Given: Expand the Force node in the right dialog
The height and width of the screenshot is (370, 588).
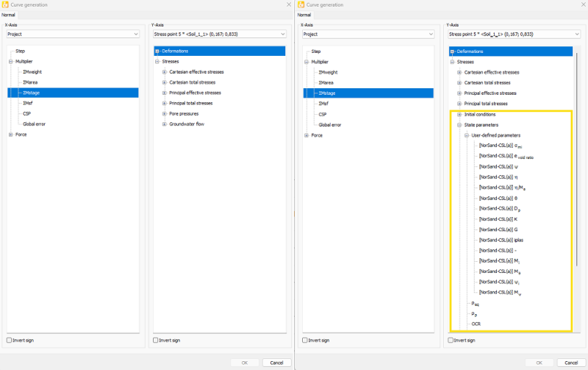Looking at the screenshot, I should [x=306, y=135].
